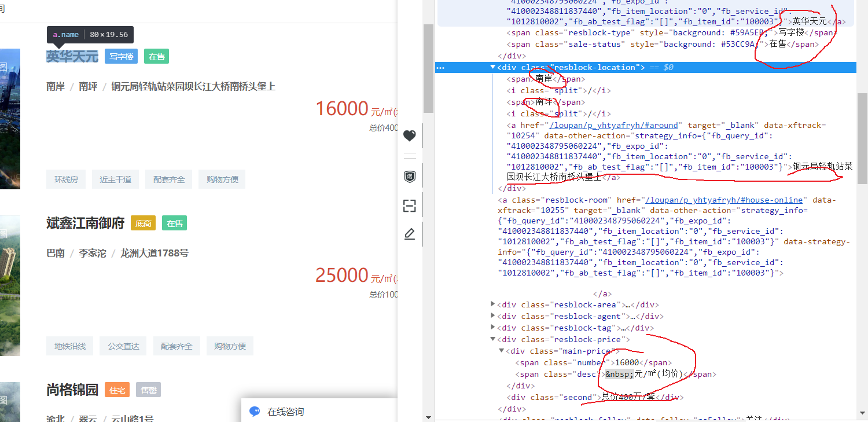Click the 英华天元 listing thumbnail image
The height and width of the screenshot is (422, 868).
[x=10, y=119]
